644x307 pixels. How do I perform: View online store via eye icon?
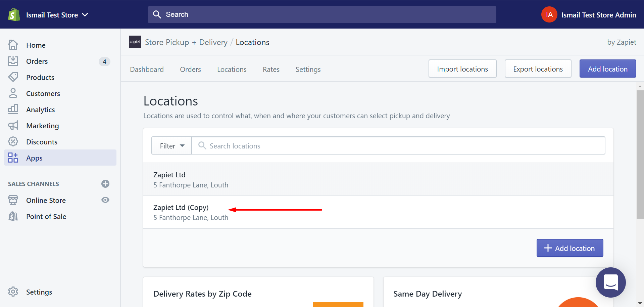[105, 200]
